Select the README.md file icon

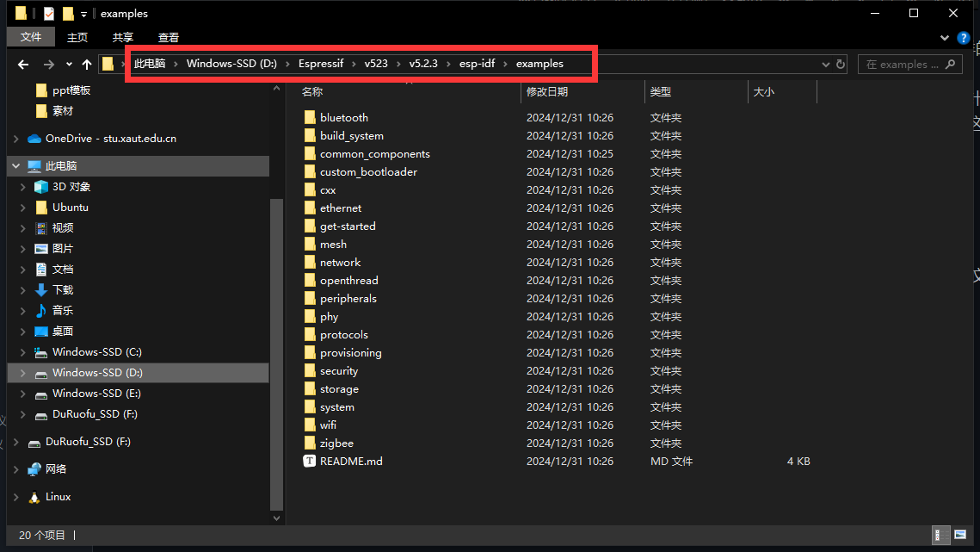click(x=310, y=462)
